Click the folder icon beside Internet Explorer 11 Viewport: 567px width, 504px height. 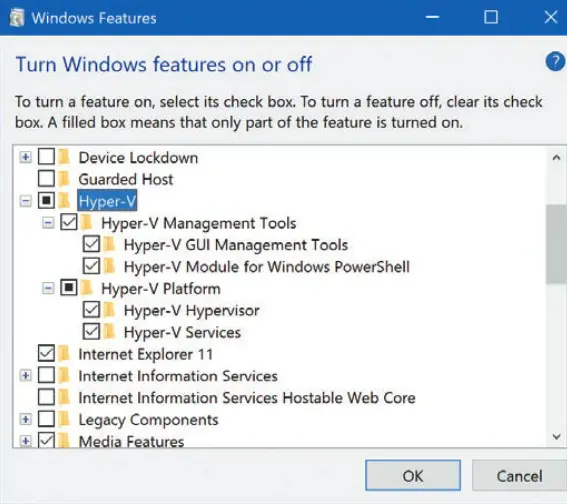pyautogui.click(x=64, y=354)
